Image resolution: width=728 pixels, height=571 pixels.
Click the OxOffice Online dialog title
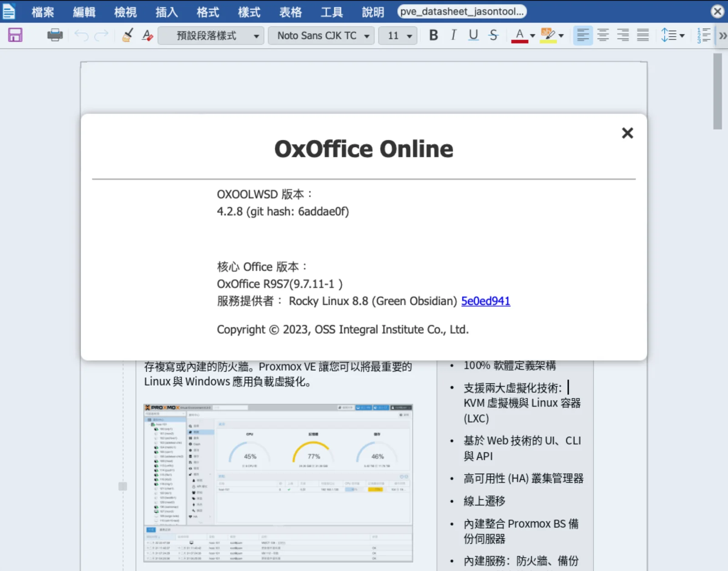(x=364, y=149)
